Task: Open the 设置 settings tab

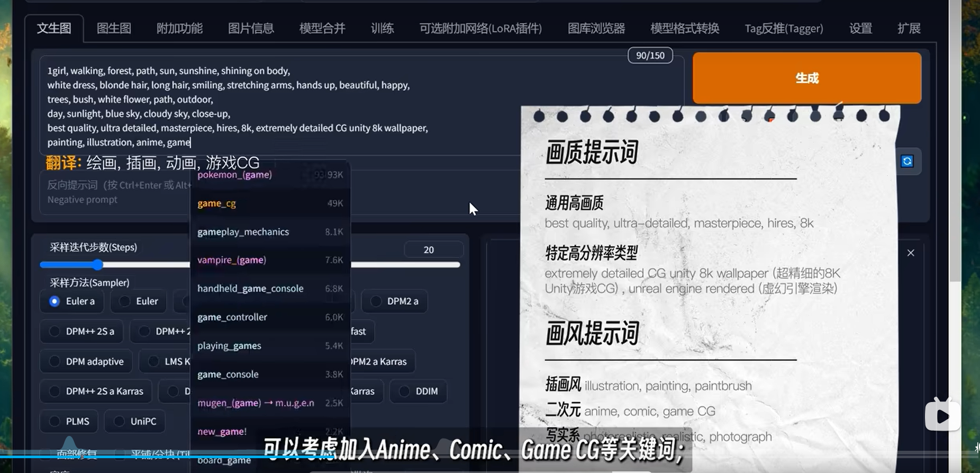Action: tap(860, 29)
